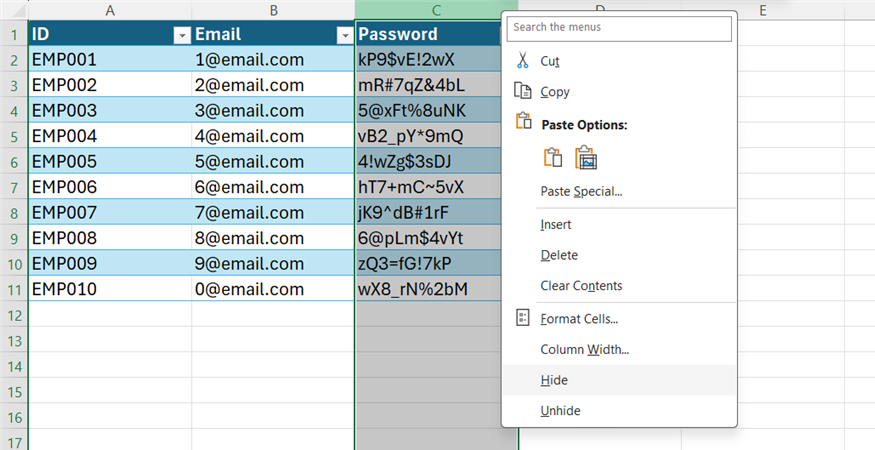The height and width of the screenshot is (450, 875).
Task: Click password cell jK9^dB#1rF
Action: pyautogui.click(x=428, y=212)
